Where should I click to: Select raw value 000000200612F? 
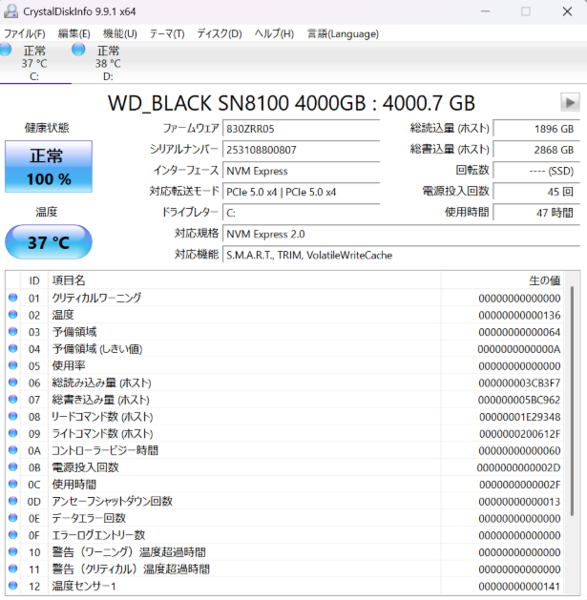(520, 434)
